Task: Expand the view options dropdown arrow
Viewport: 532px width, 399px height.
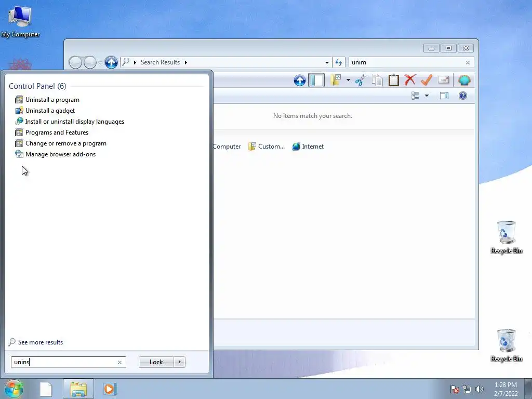Action: point(427,96)
